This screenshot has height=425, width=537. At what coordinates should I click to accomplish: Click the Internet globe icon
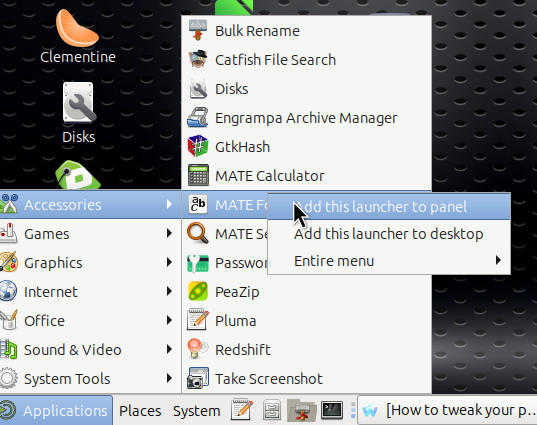click(x=8, y=291)
